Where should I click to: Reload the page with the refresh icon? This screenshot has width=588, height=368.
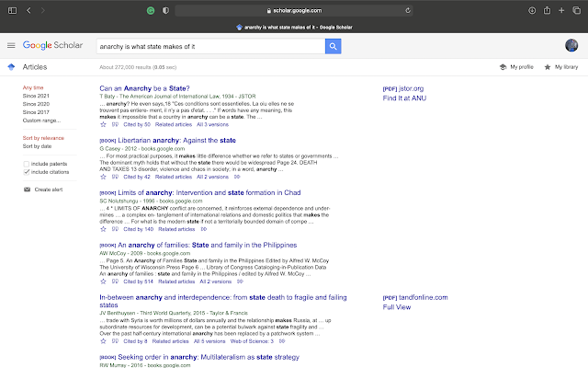pyautogui.click(x=408, y=10)
